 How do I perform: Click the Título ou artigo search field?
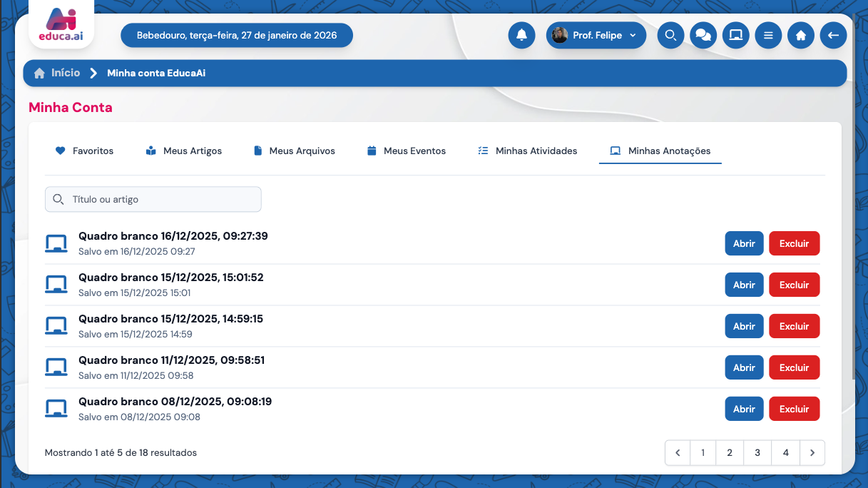[153, 200]
